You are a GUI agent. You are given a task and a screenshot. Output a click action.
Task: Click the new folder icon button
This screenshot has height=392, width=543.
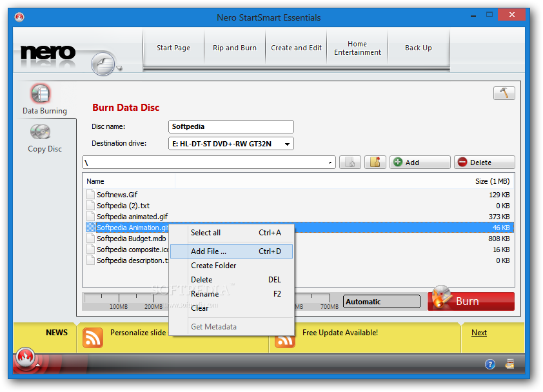[x=375, y=162]
